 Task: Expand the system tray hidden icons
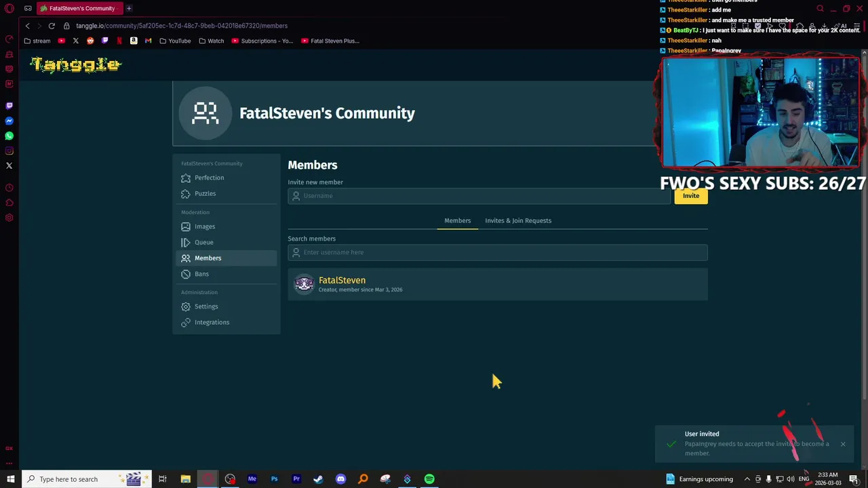pyautogui.click(x=747, y=479)
